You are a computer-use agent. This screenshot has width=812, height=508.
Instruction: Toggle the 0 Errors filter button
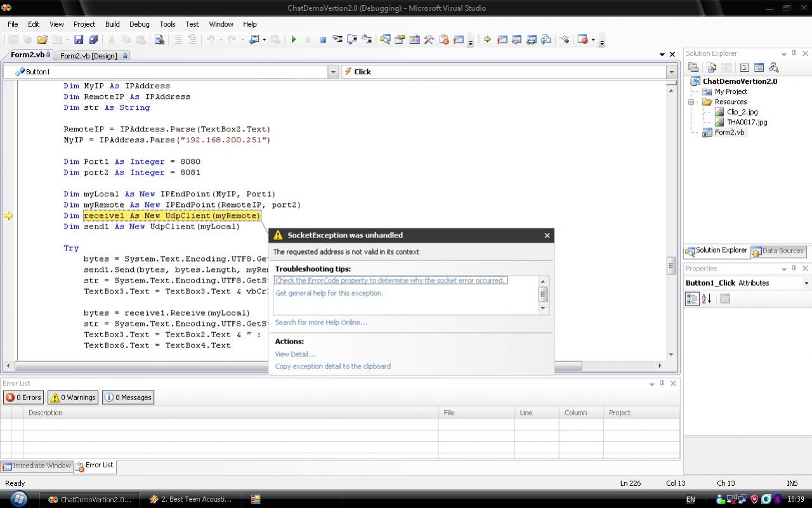click(x=23, y=398)
